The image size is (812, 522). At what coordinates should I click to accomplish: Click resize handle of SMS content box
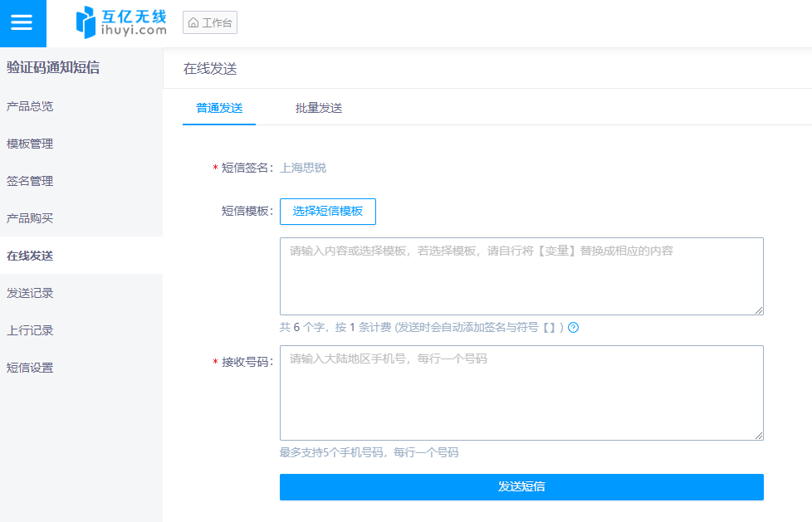pyautogui.click(x=759, y=310)
